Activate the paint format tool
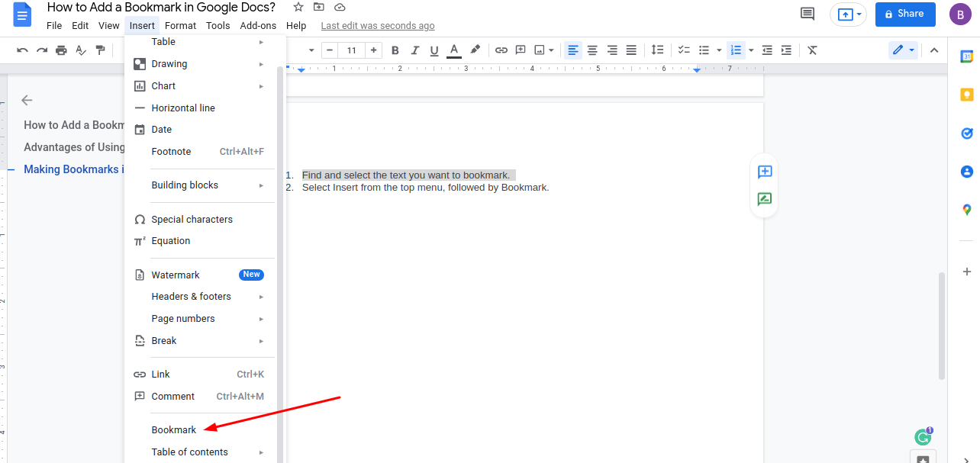Image resolution: width=980 pixels, height=463 pixels. (100, 50)
